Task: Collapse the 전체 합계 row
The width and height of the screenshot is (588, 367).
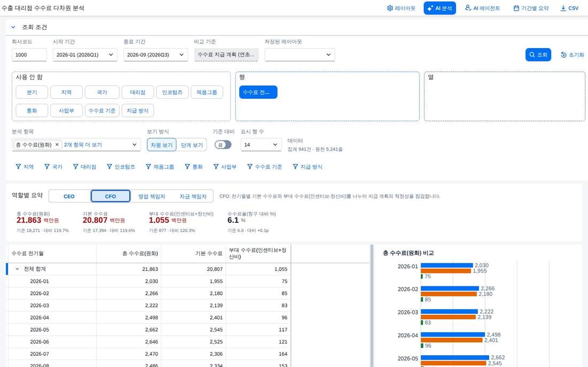Action: pyautogui.click(x=17, y=269)
